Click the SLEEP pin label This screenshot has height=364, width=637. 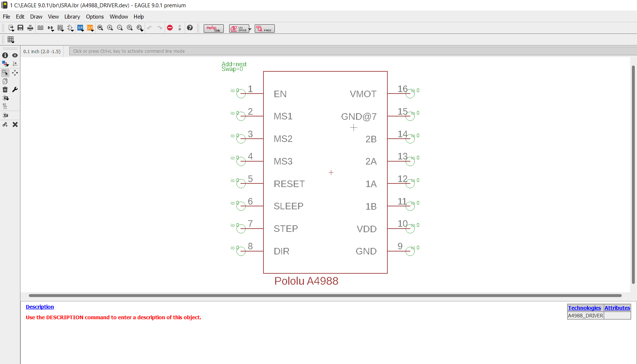click(x=288, y=206)
